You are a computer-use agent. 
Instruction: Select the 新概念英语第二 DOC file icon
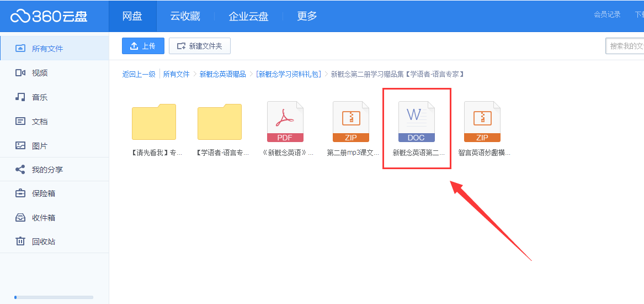pos(417,122)
